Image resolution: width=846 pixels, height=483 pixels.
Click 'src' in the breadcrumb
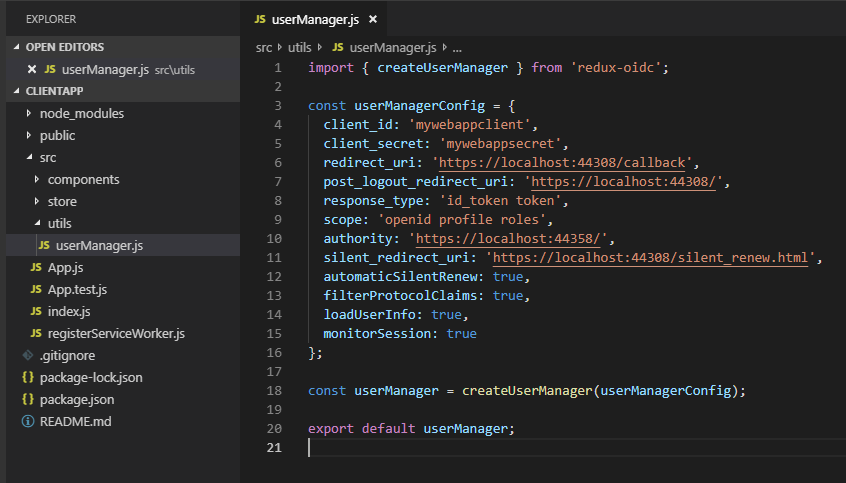[x=264, y=48]
